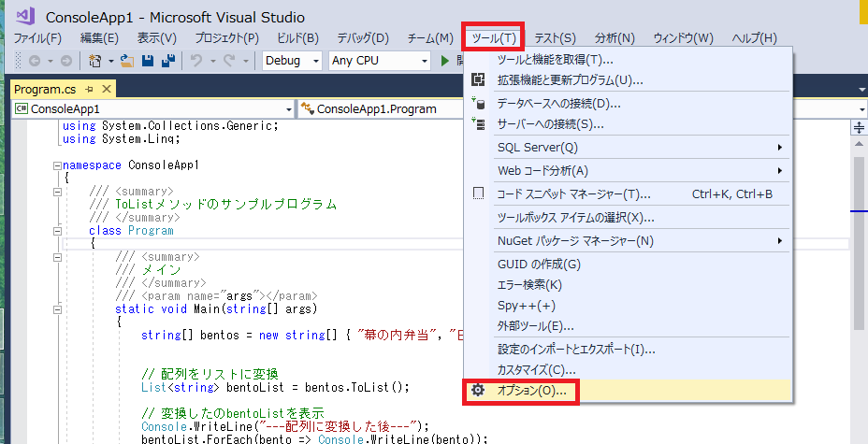Open the 編集(E) menu

click(100, 38)
